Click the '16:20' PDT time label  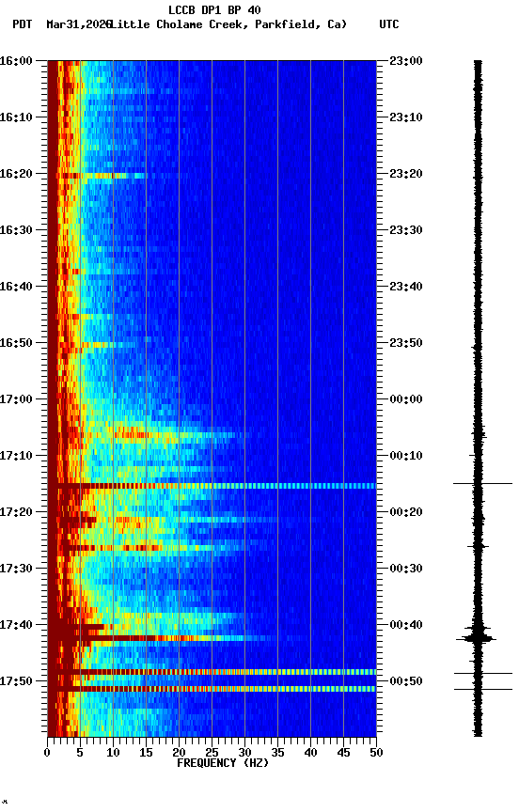(16, 174)
